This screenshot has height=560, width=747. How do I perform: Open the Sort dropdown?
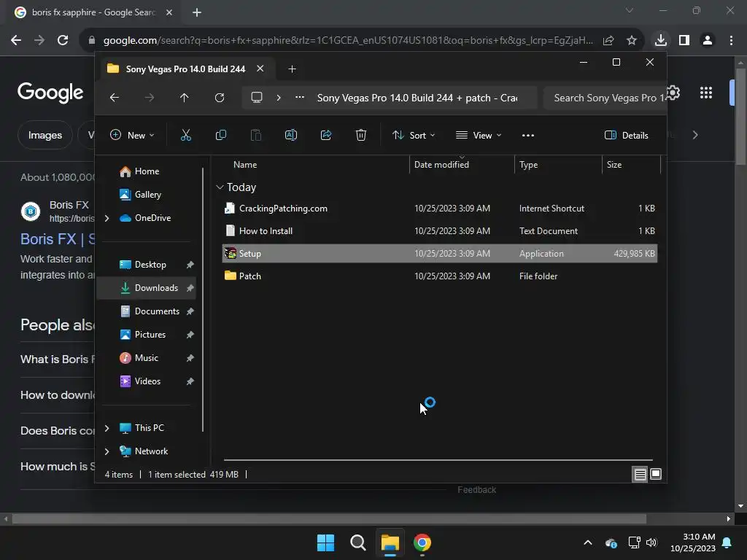click(414, 135)
